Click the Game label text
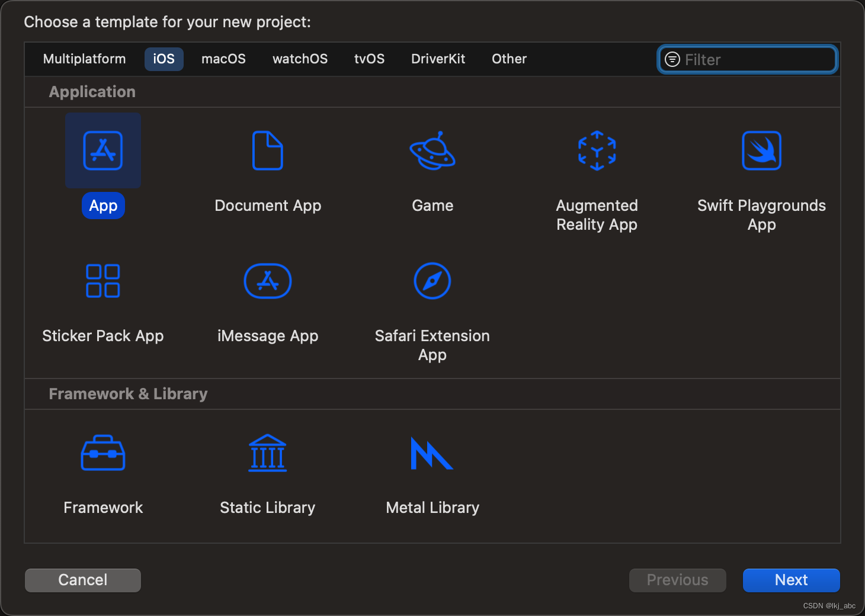The height and width of the screenshot is (616, 865). (432, 206)
